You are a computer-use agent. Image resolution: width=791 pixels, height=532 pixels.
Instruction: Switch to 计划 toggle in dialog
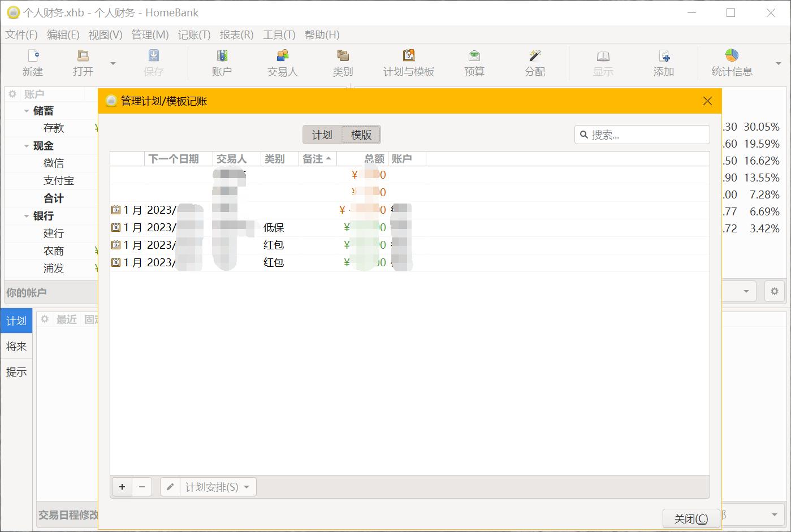322,135
